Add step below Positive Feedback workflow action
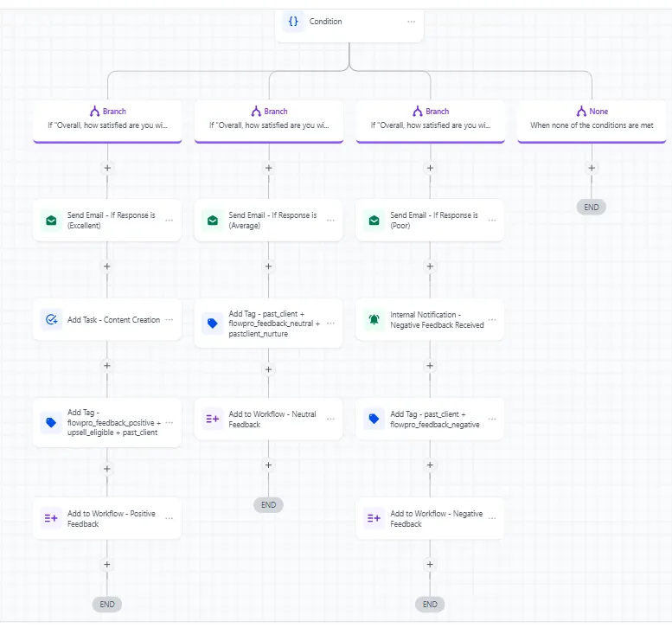672x628 pixels. tap(107, 565)
